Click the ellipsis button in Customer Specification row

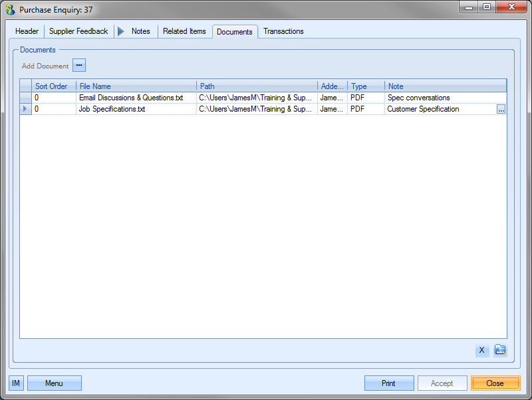click(x=501, y=109)
